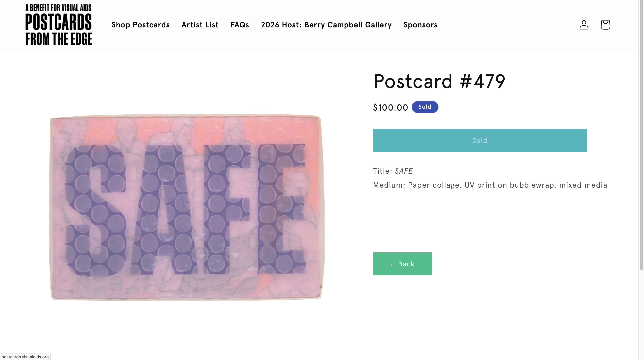Open the shopping cart icon
The width and height of the screenshot is (644, 360).
pos(605,25)
